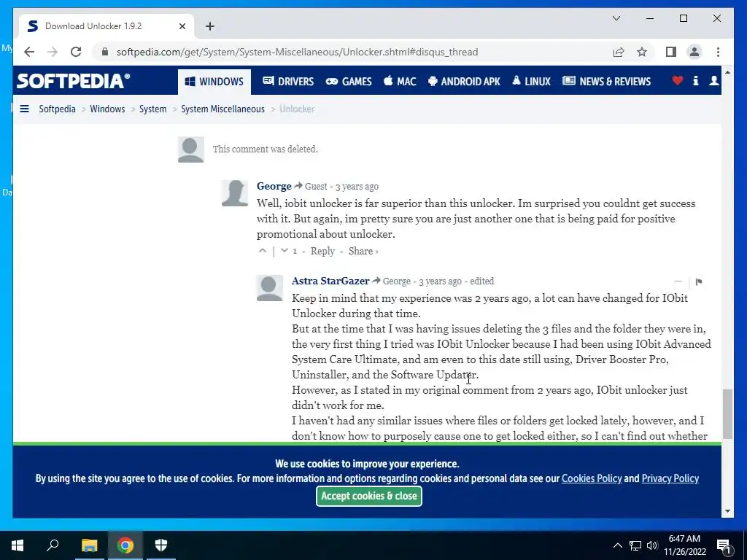Screen dimensions: 747x560
Task: Click the Unlocker breadcrumb
Action: [x=297, y=109]
